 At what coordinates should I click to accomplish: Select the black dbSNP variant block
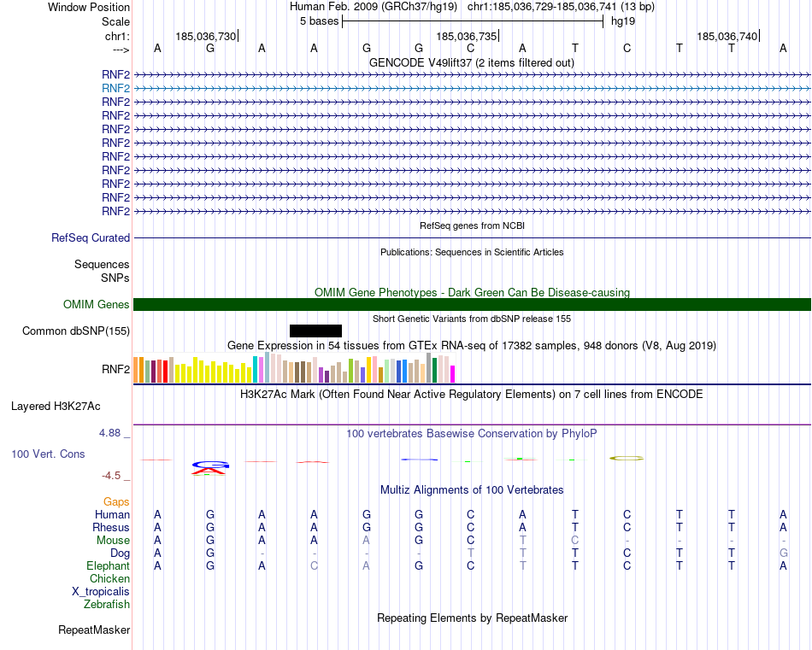tap(315, 331)
